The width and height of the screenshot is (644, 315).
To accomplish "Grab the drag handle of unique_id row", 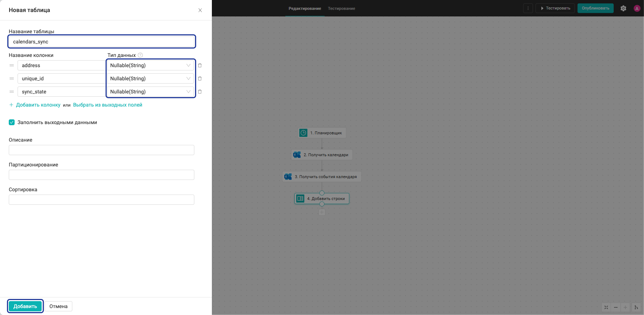I will pyautogui.click(x=12, y=78).
